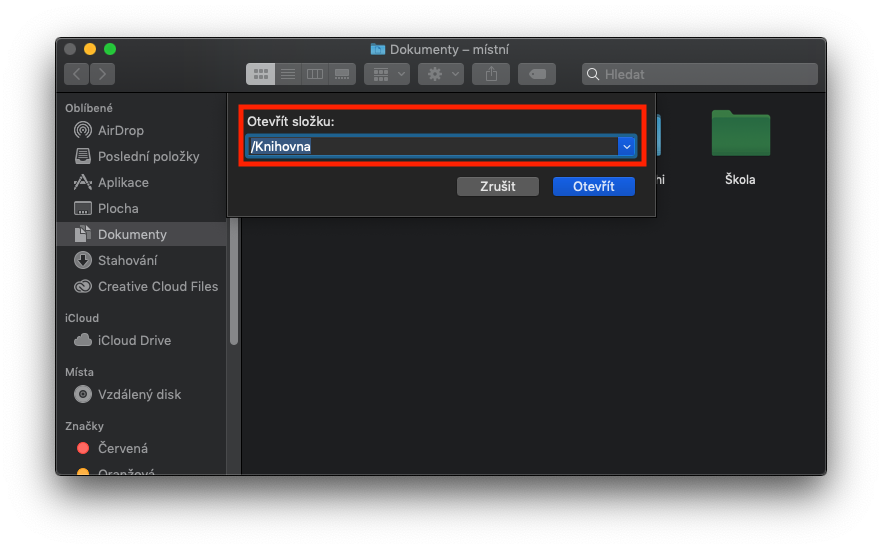Click the Hledat search field
882x549 pixels.
(700, 74)
